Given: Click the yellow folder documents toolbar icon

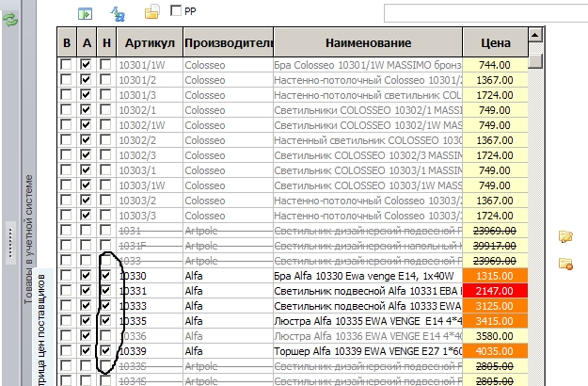Looking at the screenshot, I should coord(152,12).
